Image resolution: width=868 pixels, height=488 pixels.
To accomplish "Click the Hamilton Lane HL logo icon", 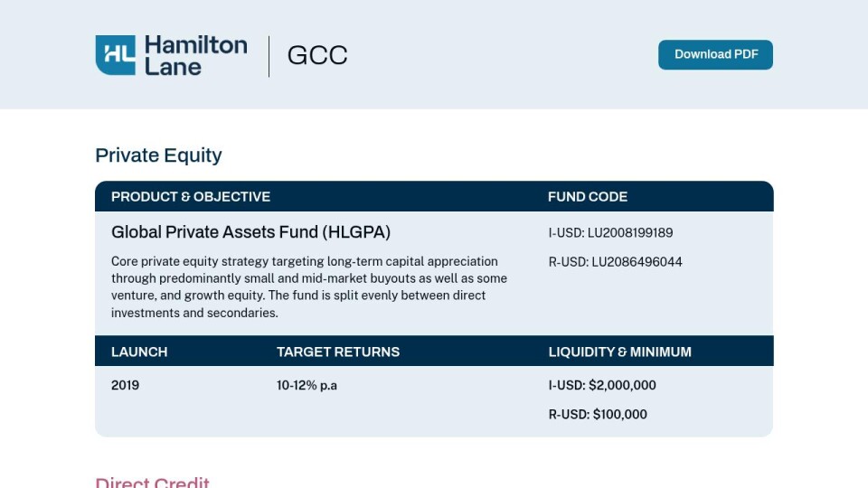I will pyautogui.click(x=115, y=55).
